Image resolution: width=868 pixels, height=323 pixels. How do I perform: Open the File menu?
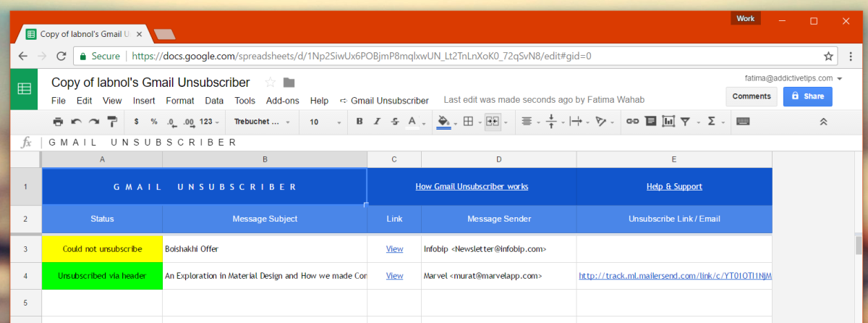59,101
